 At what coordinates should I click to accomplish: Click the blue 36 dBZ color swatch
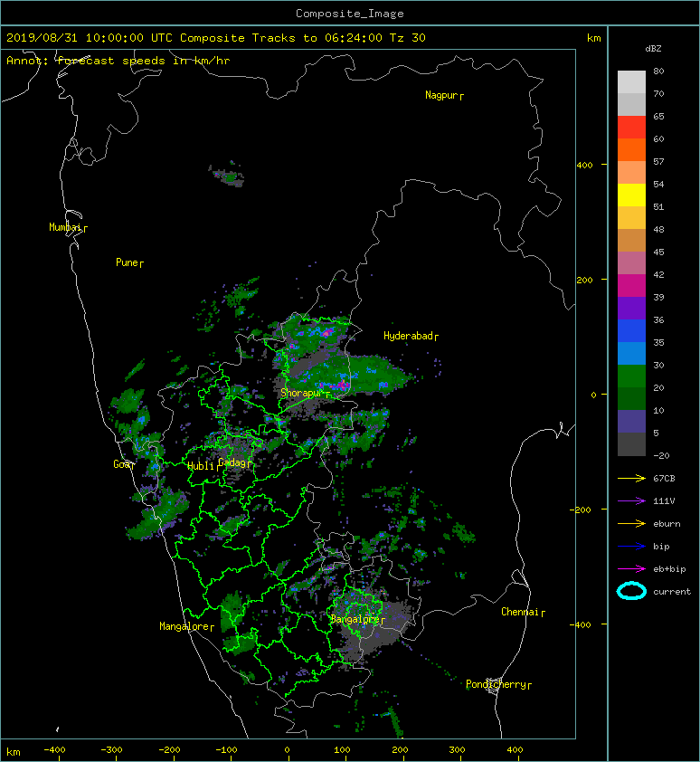(631, 330)
